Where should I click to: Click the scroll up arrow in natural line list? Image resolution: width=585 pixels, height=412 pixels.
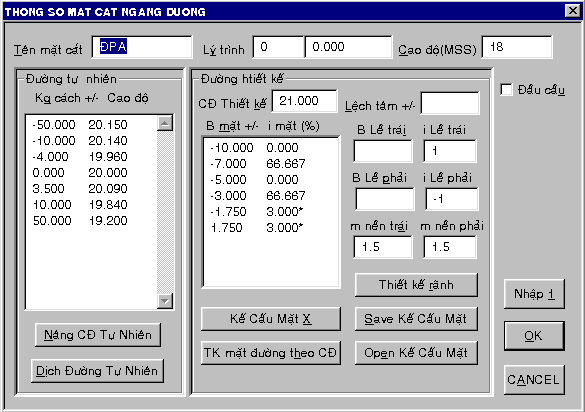coord(165,123)
